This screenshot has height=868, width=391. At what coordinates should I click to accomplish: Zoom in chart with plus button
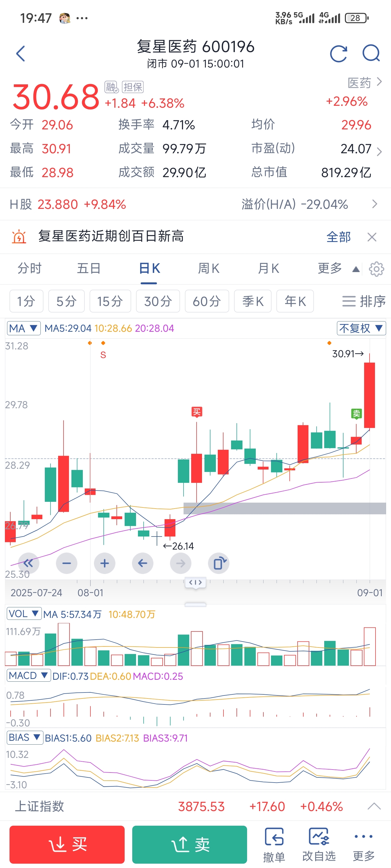[105, 563]
